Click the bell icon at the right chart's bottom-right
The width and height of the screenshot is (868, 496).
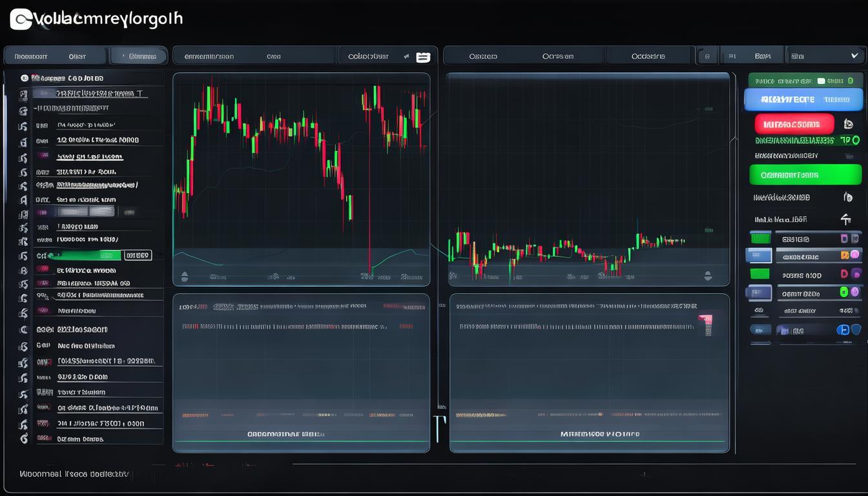click(x=707, y=276)
